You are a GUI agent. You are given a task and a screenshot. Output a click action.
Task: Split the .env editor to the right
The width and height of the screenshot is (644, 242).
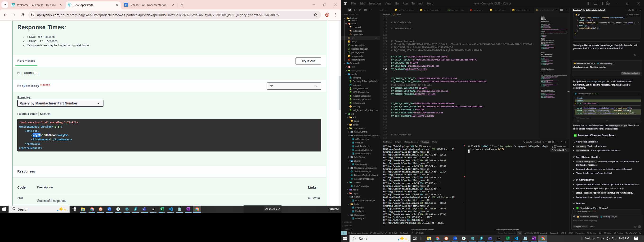[x=562, y=10]
